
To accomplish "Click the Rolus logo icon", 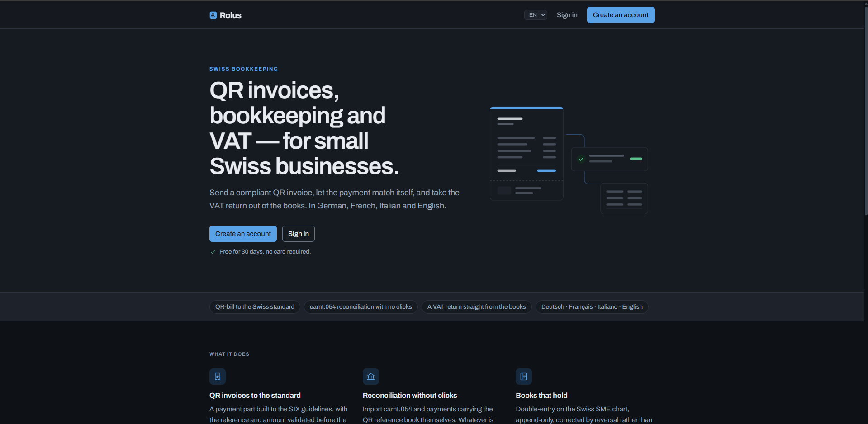I will click(213, 15).
